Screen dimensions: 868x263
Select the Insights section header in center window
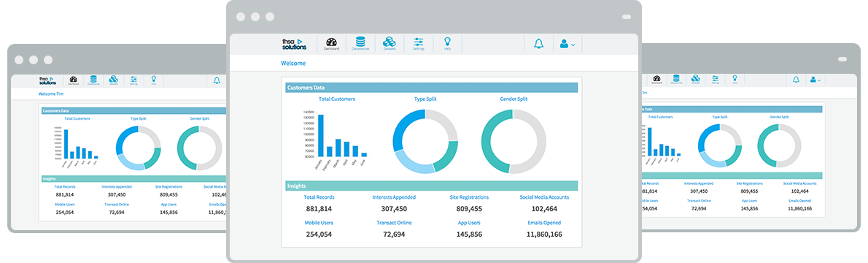[x=431, y=186]
